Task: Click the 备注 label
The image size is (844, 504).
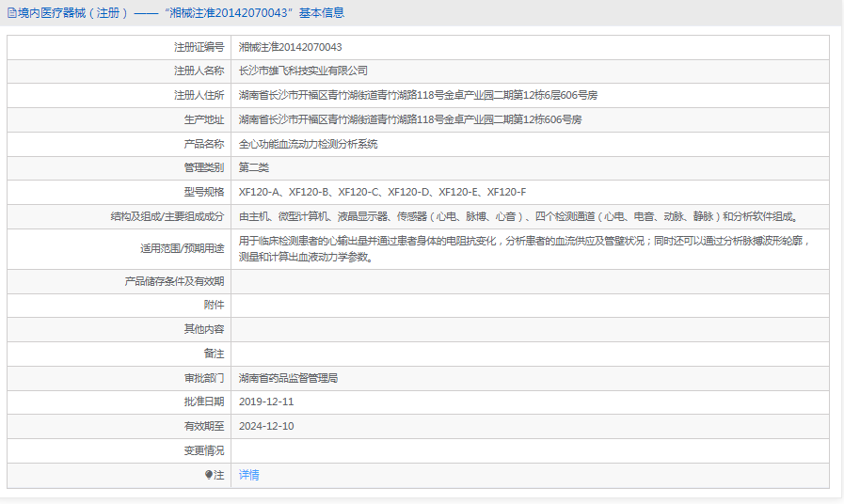Action: 214,354
